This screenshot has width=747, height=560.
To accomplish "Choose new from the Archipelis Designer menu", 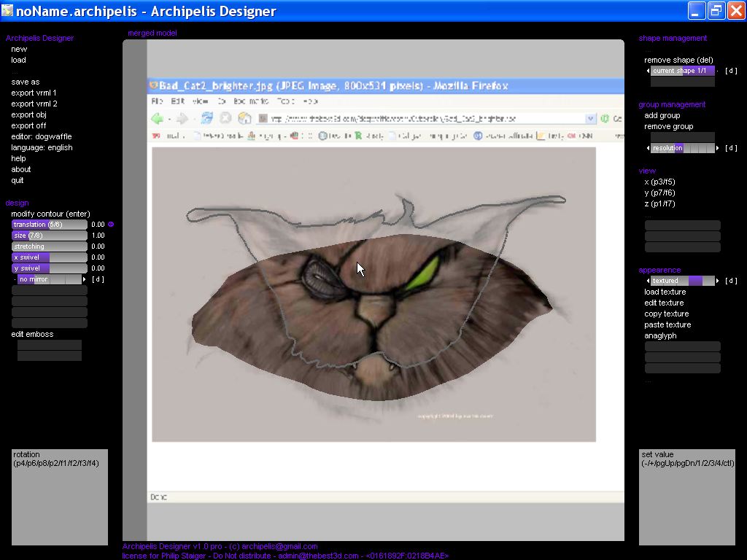I will tap(19, 49).
